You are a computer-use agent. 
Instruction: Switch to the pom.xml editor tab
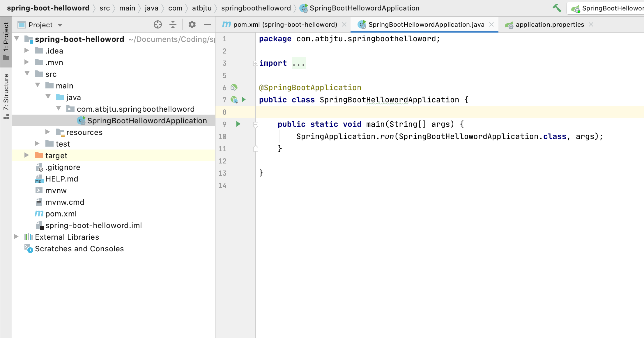(284, 25)
